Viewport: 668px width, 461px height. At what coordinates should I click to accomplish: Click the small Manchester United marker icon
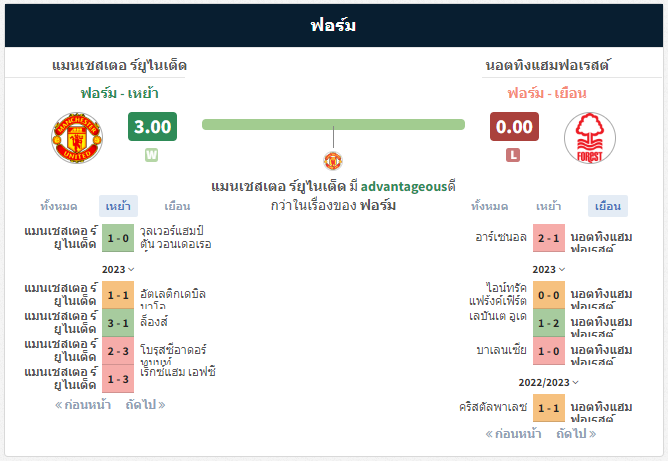pos(333,161)
